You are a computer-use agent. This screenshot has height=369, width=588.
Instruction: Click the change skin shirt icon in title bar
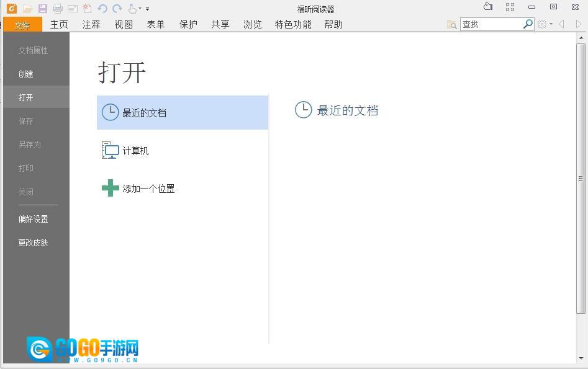click(x=488, y=6)
